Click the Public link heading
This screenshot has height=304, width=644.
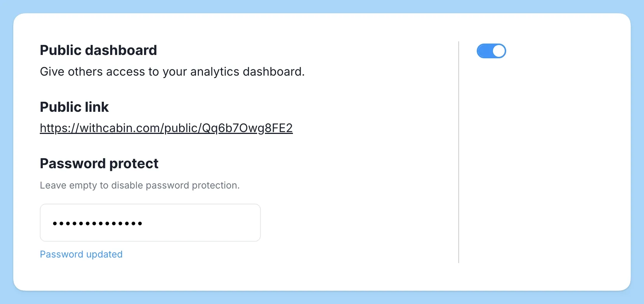coord(74,107)
